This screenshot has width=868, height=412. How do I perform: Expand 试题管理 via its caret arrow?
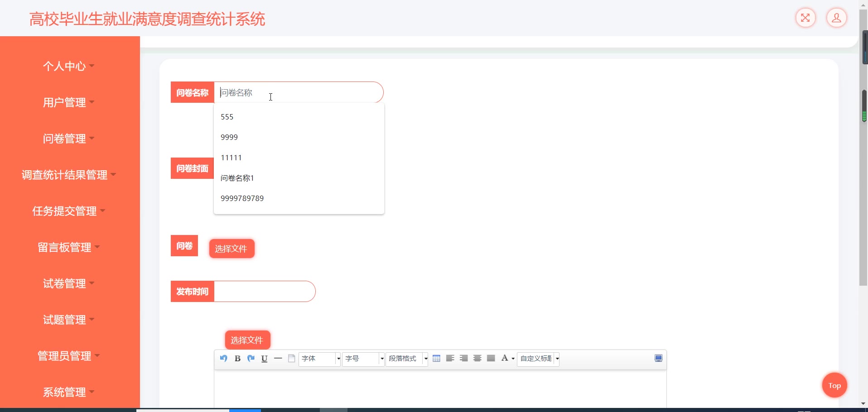pyautogui.click(x=92, y=320)
